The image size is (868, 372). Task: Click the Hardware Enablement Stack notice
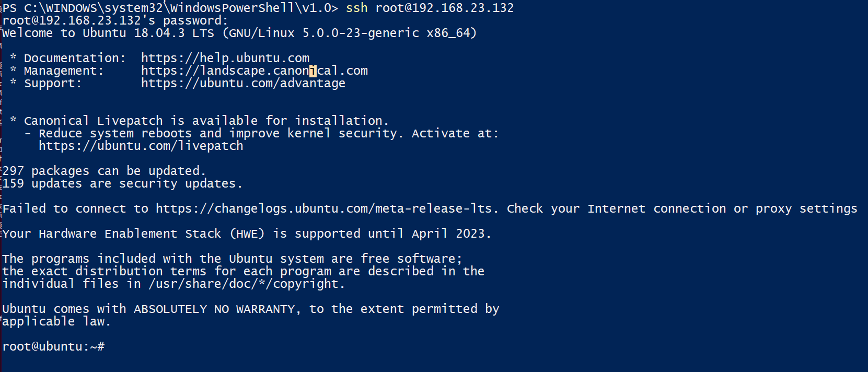click(247, 234)
